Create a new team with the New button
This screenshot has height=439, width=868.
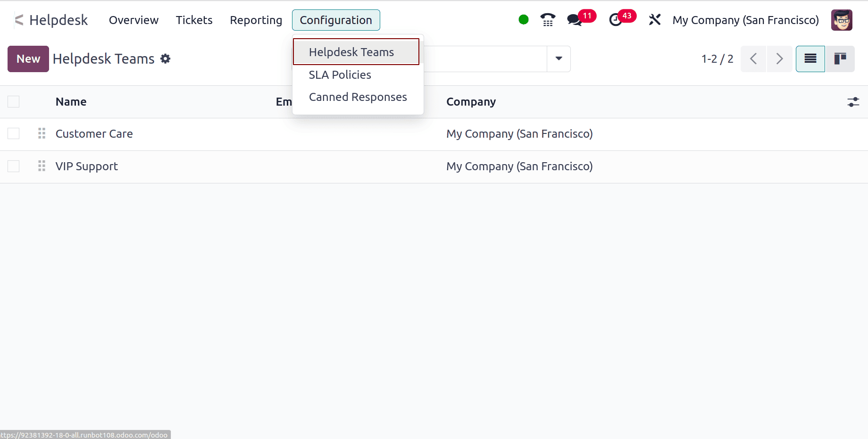[28, 58]
